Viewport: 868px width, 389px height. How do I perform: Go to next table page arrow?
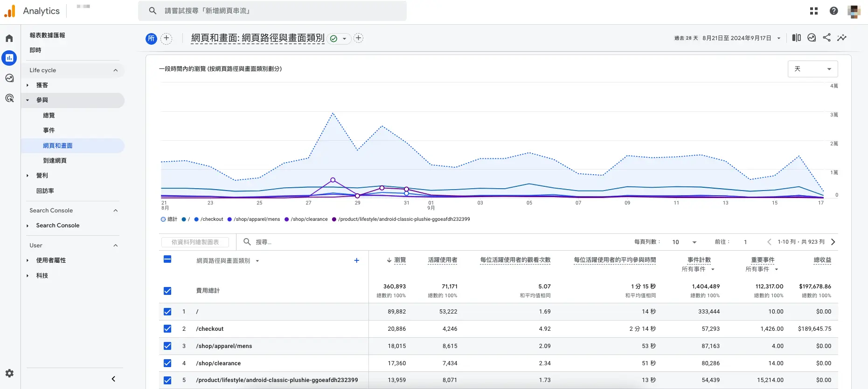point(833,242)
